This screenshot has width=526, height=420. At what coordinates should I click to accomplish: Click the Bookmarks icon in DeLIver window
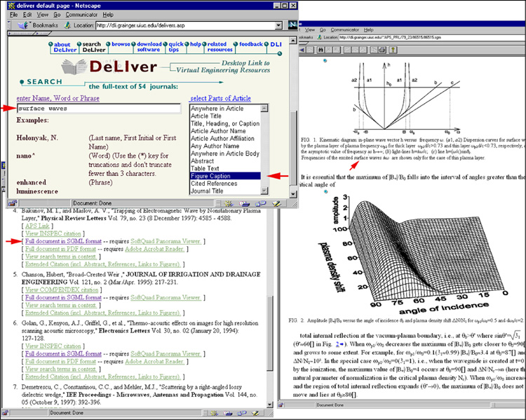pyautogui.click(x=23, y=25)
